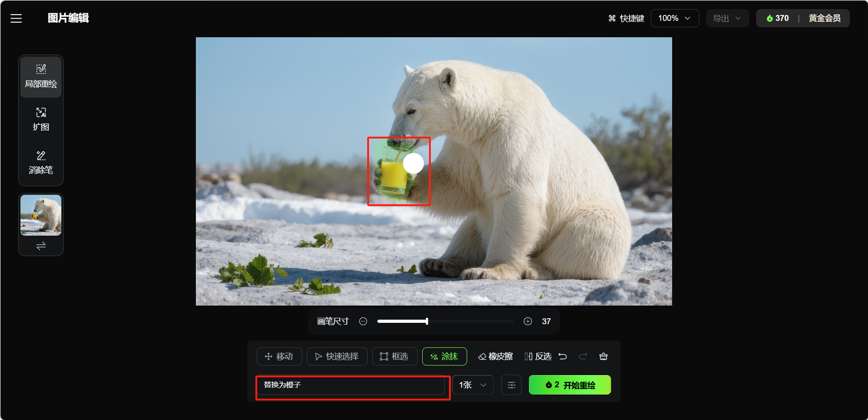Activate the 移动 move mode

coord(279,356)
